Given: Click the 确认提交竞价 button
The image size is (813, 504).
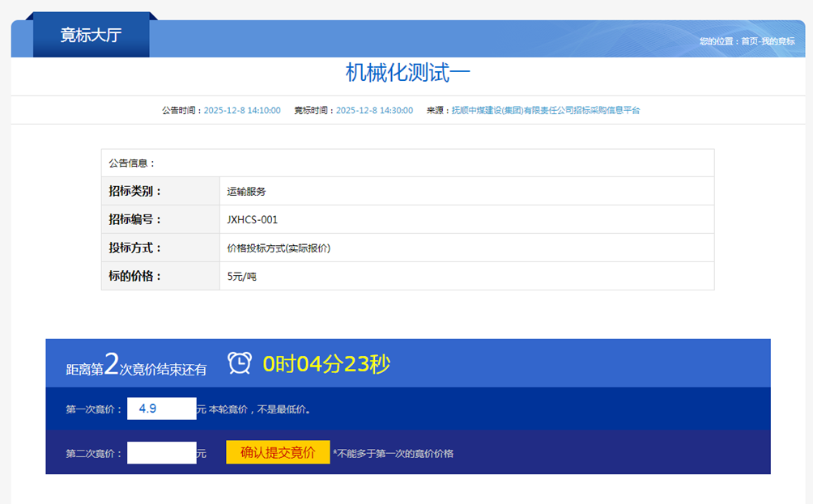Looking at the screenshot, I should click(278, 452).
